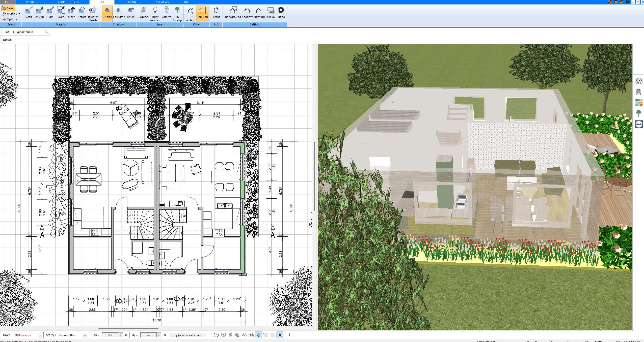This screenshot has height=342, width=644.
Task: Click the dx value field
Action: point(110,335)
